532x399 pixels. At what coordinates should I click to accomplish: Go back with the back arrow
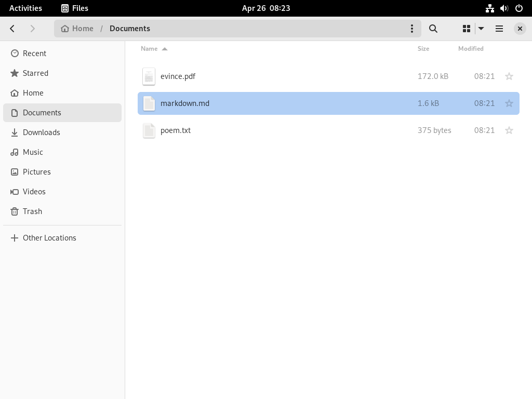pyautogui.click(x=12, y=29)
